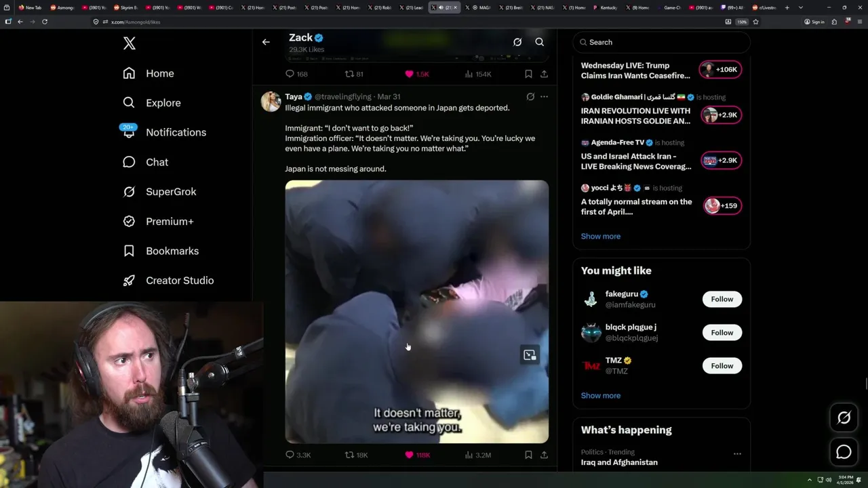Viewport: 868px width, 488px height.
Task: Click Show more under live spaces
Action: pos(601,237)
